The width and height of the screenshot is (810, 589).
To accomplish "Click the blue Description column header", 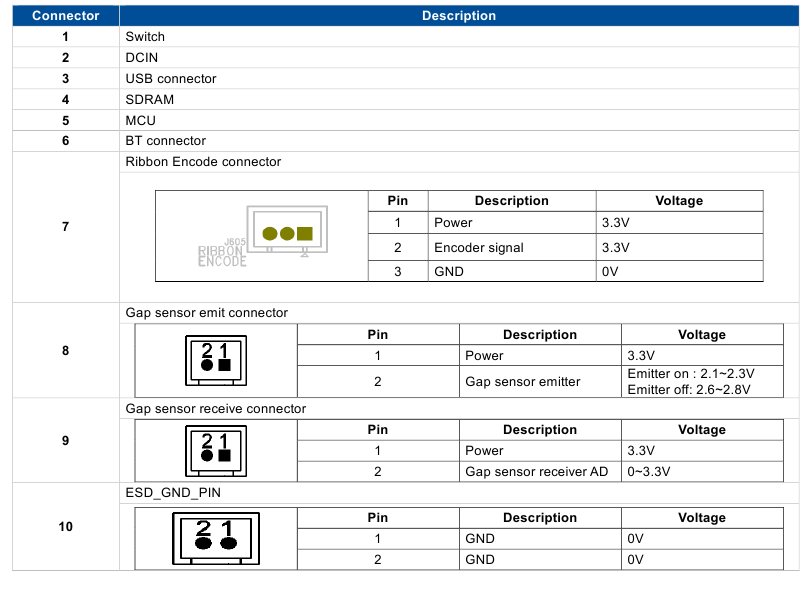I will pyautogui.click(x=459, y=15).
